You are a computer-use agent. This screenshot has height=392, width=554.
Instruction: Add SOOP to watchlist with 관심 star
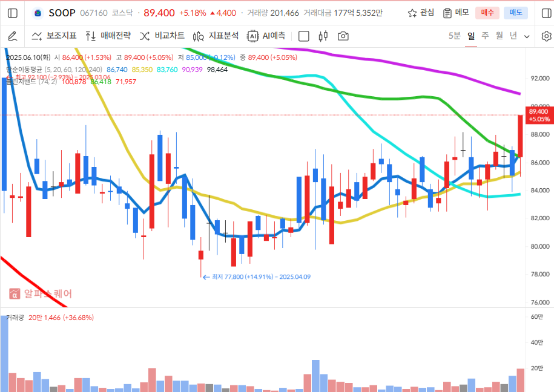click(x=421, y=13)
